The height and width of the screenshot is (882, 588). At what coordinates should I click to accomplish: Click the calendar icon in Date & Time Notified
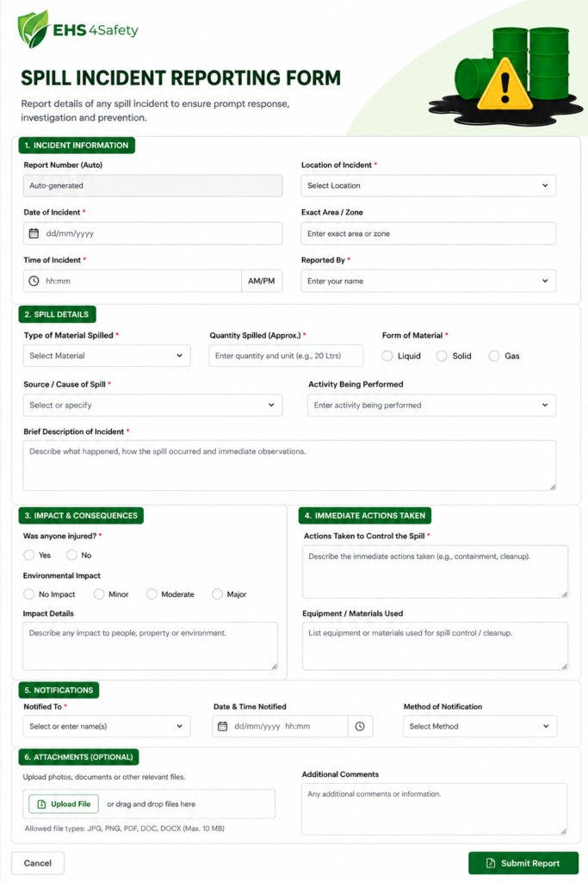pos(223,726)
